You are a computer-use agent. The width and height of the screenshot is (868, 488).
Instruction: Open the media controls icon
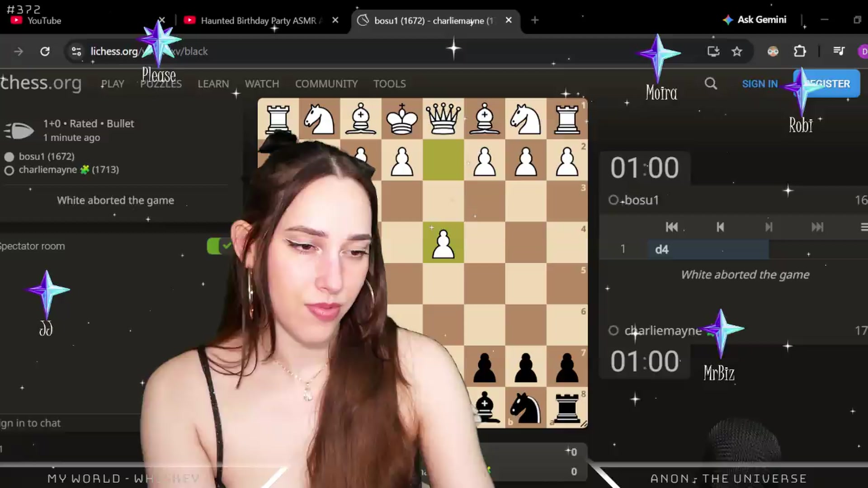pyautogui.click(x=839, y=52)
